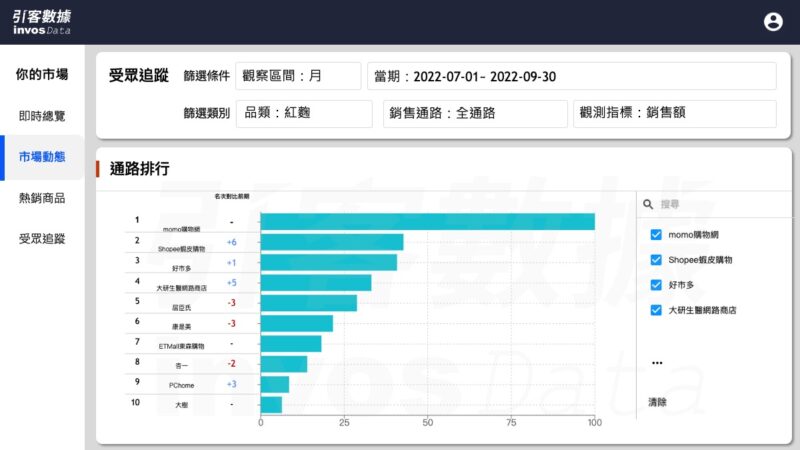Uncheck the momo購物網 checkbox
Screen dimensions: 800x450
pos(656,235)
